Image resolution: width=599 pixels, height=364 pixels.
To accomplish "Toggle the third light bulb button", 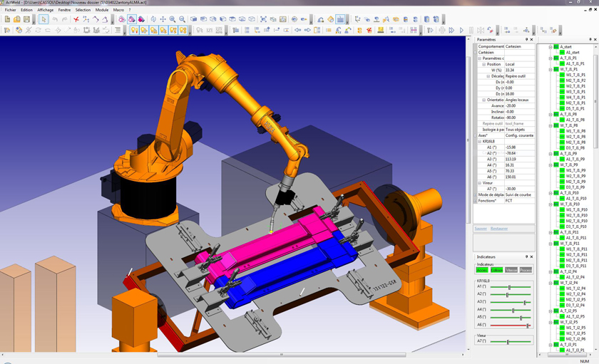I will 153,30.
